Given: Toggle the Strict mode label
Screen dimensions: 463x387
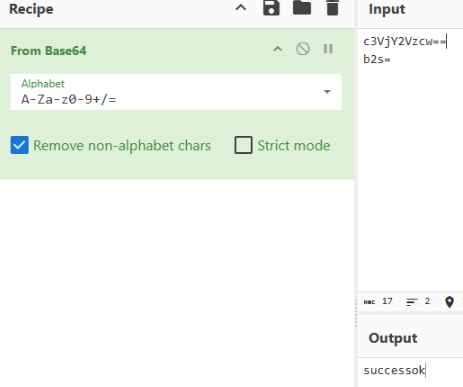Looking at the screenshot, I should (294, 146).
